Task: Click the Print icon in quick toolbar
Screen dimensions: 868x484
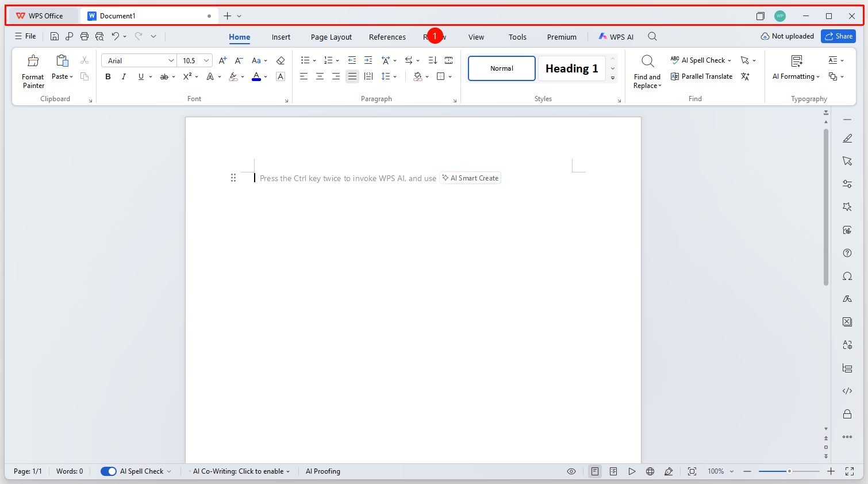Action: coord(85,36)
